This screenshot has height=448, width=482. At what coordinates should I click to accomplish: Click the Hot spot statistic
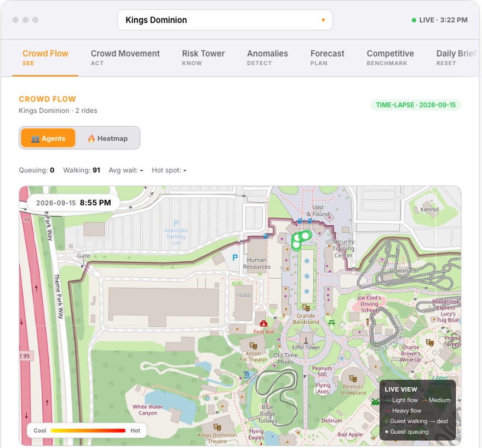(x=169, y=170)
